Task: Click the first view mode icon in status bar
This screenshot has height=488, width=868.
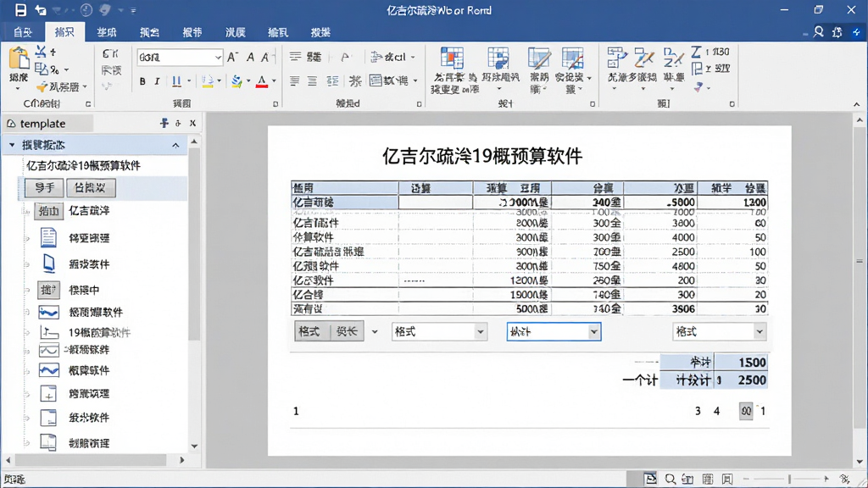Action: pyautogui.click(x=650, y=479)
